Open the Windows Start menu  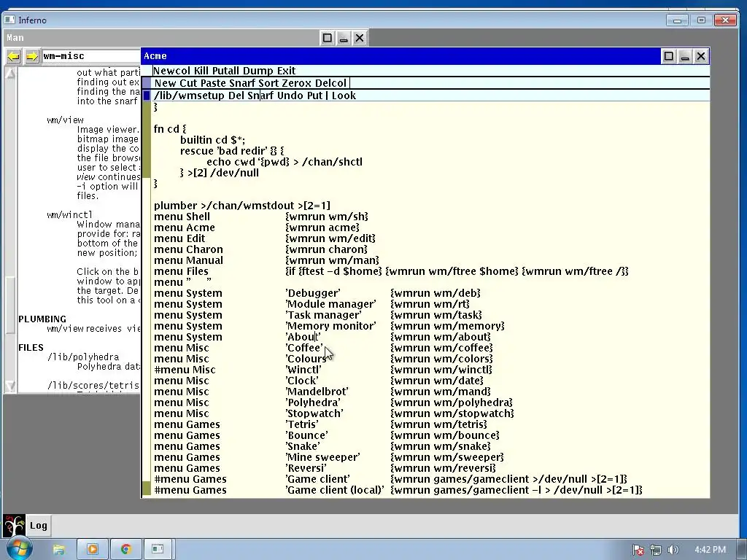tap(18, 549)
